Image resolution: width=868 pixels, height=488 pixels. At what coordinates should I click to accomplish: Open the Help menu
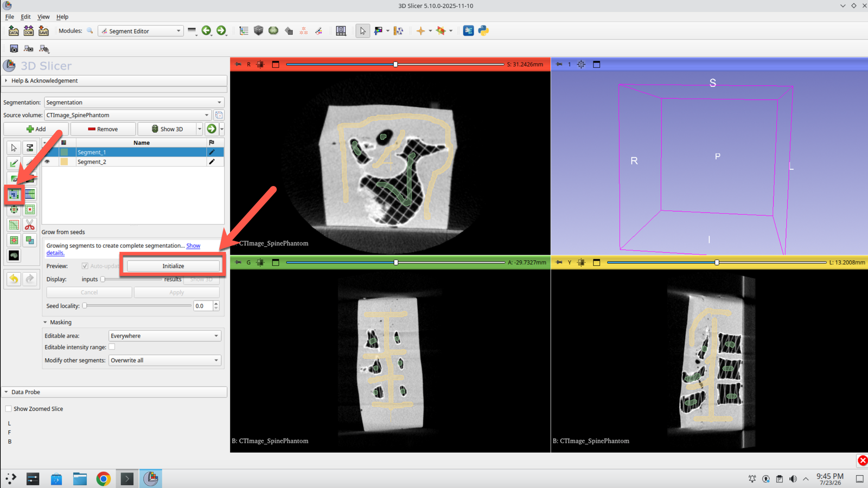62,17
